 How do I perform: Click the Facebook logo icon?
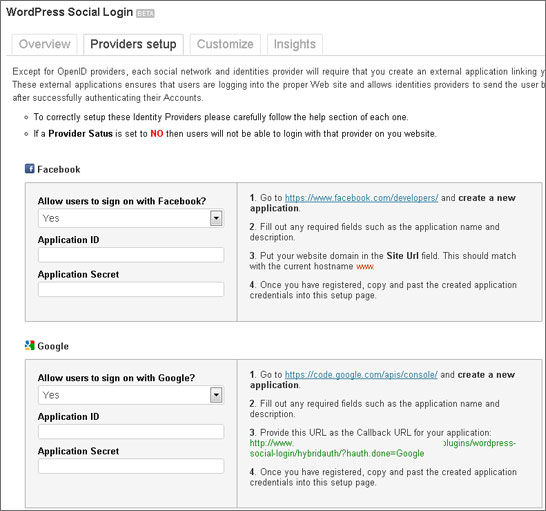30,169
